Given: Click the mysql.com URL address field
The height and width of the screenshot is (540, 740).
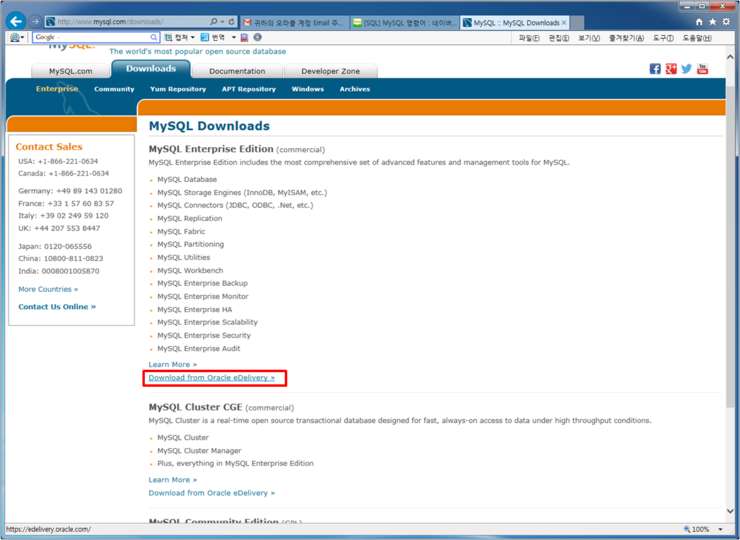Looking at the screenshot, I should tap(127, 22).
